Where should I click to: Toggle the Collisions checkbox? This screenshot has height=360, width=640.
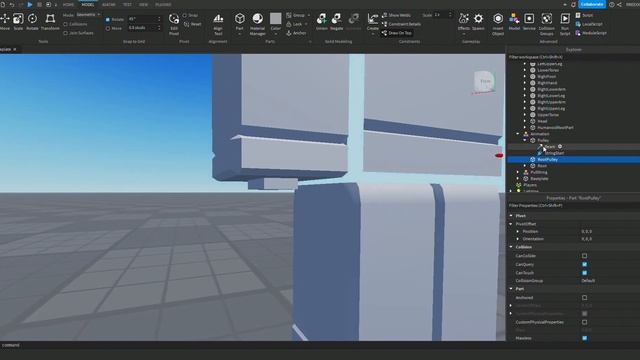pyautogui.click(x=66, y=24)
